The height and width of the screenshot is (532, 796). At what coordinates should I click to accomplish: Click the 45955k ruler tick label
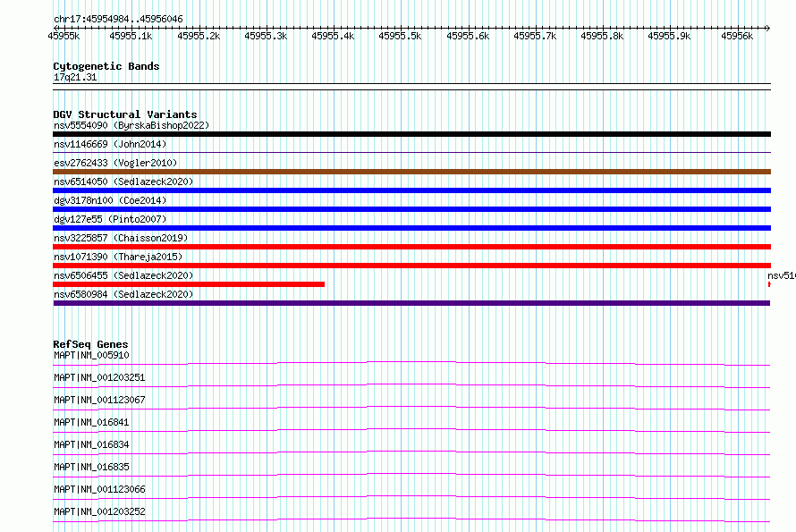point(64,36)
